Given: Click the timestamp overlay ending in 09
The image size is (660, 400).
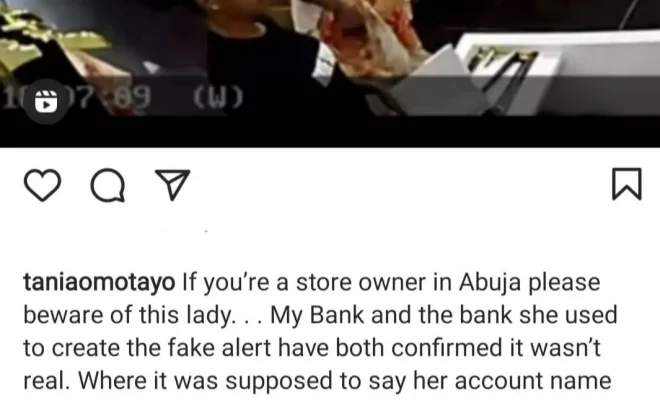Looking at the screenshot, I should 76,98.
